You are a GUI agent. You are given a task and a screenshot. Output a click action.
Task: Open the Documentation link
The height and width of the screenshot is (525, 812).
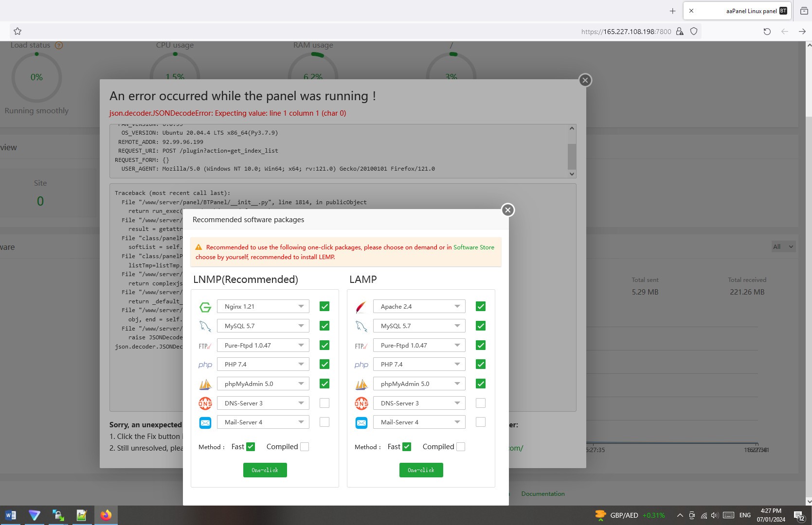(543, 493)
